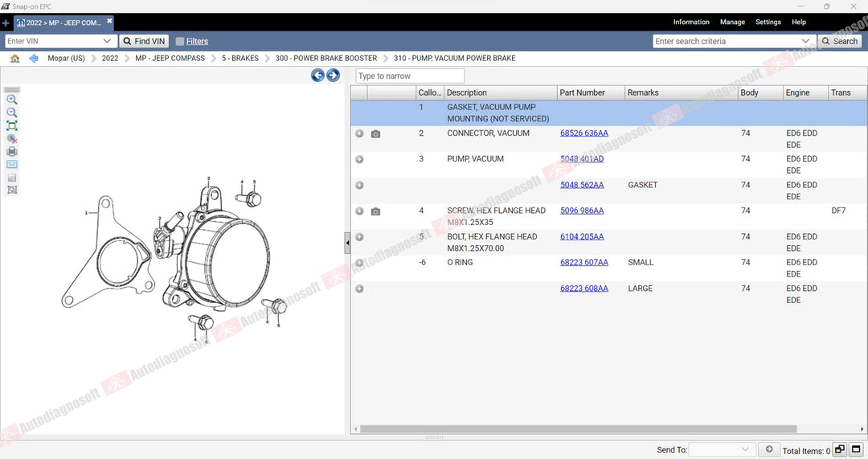Viewport: 868px width, 459px height.
Task: Go to the previous illustration with the left arrow
Action: point(317,76)
